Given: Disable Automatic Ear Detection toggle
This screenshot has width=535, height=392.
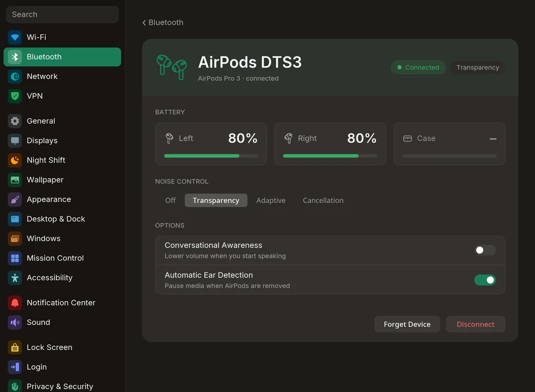Looking at the screenshot, I should [484, 280].
